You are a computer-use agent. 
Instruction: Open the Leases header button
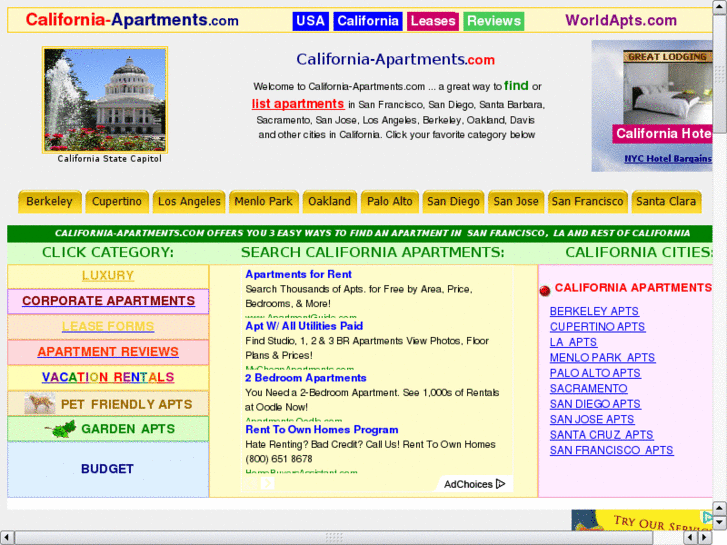(x=433, y=21)
